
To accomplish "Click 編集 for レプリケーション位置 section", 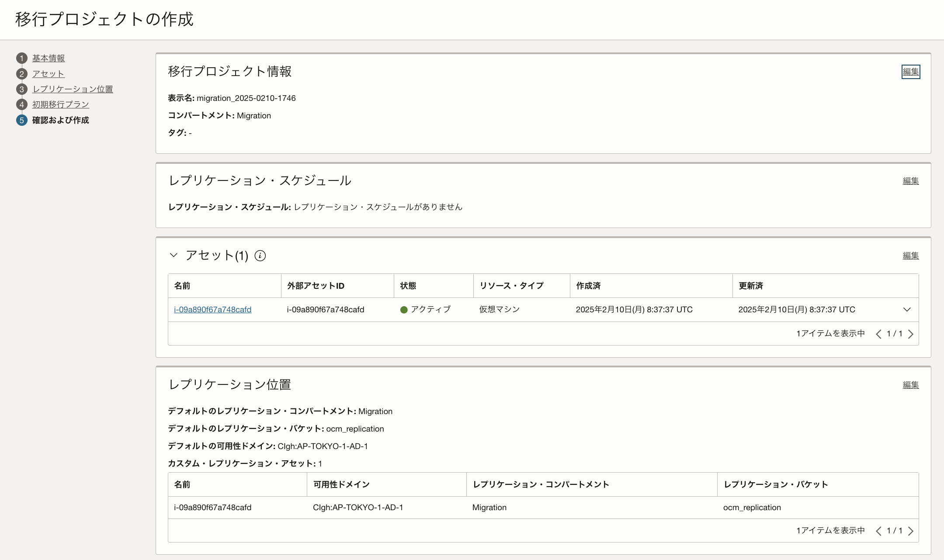I will (x=911, y=385).
